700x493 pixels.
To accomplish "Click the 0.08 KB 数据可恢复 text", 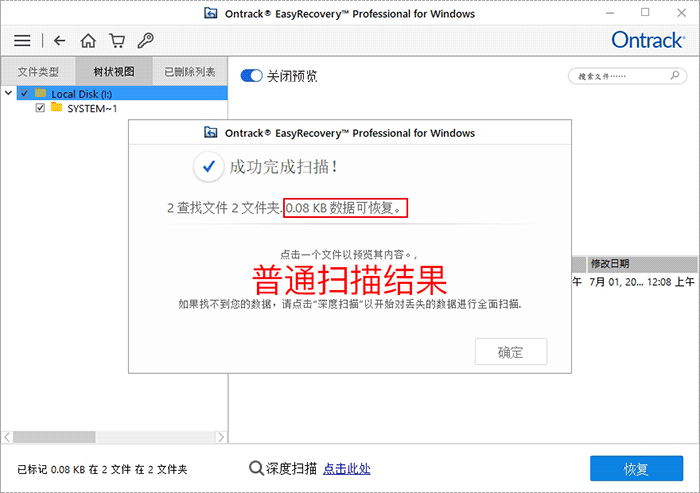I will click(x=344, y=208).
